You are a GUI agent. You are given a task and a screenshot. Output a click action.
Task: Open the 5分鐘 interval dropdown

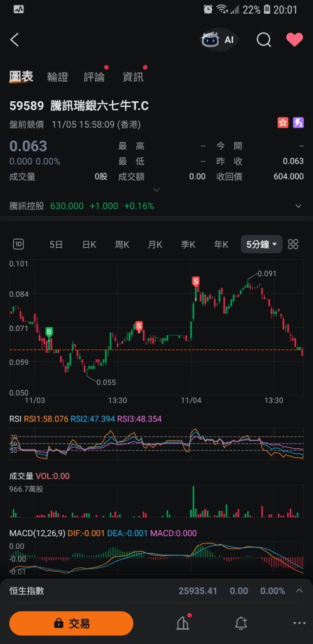coord(261,245)
